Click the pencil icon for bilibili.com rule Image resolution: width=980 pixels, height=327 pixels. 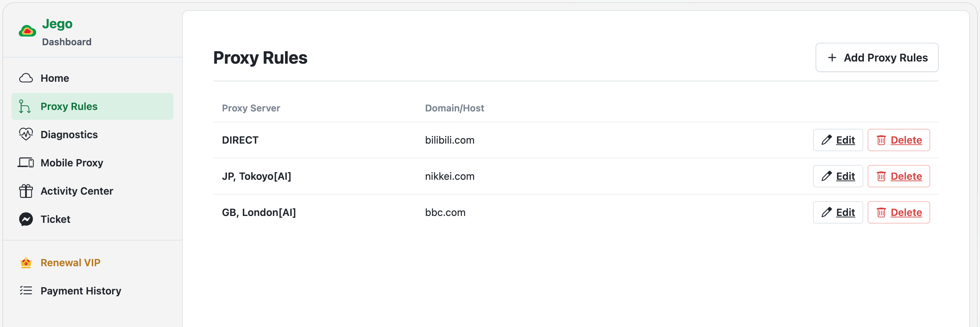(826, 140)
